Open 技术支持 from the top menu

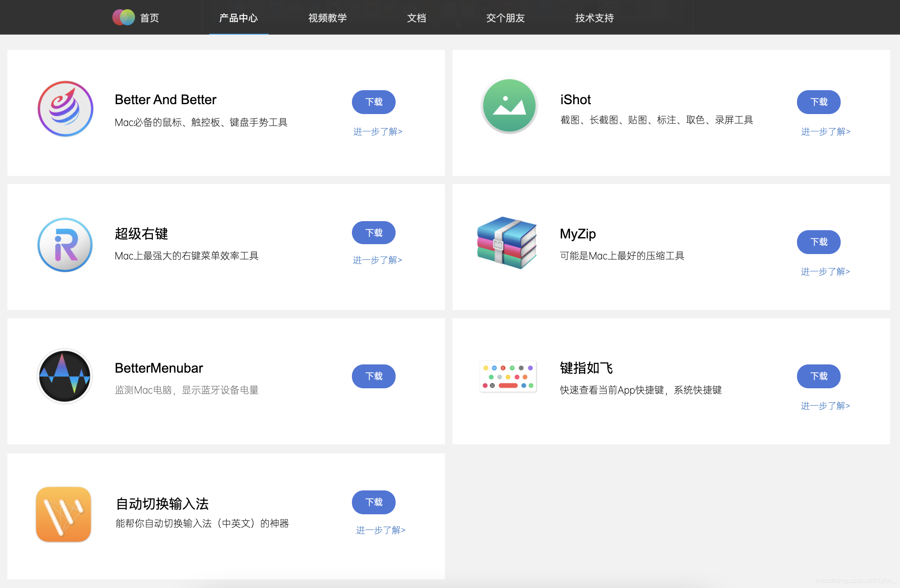tap(594, 18)
